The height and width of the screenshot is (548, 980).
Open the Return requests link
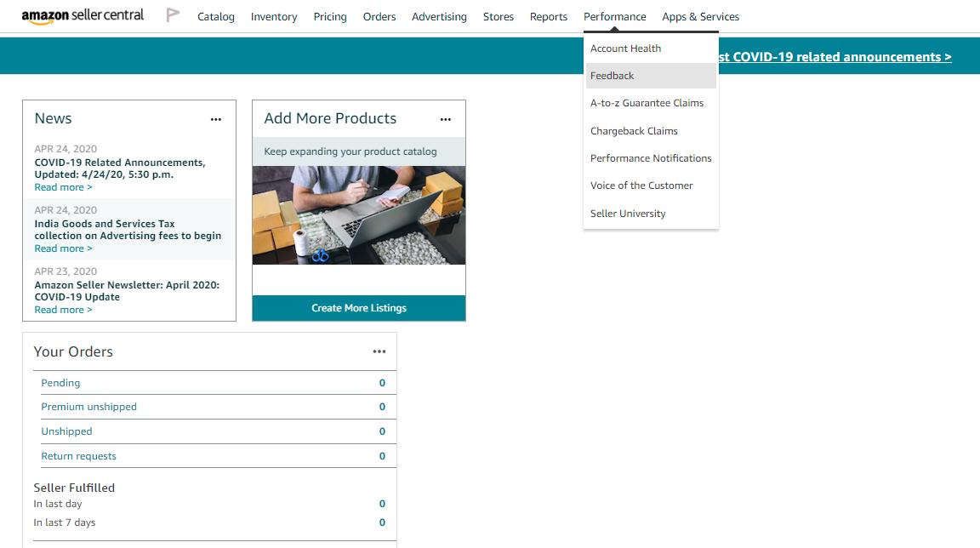point(79,456)
